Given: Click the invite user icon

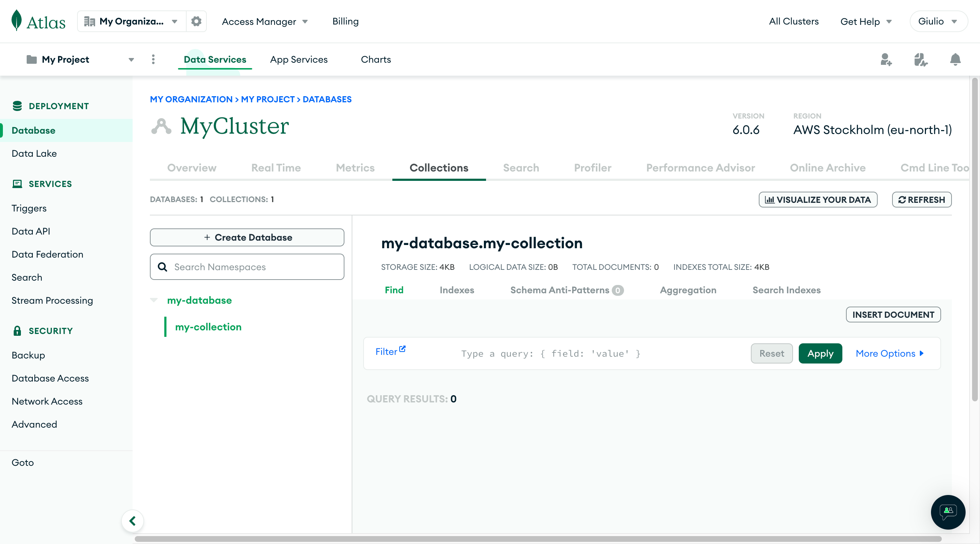Looking at the screenshot, I should 886,60.
